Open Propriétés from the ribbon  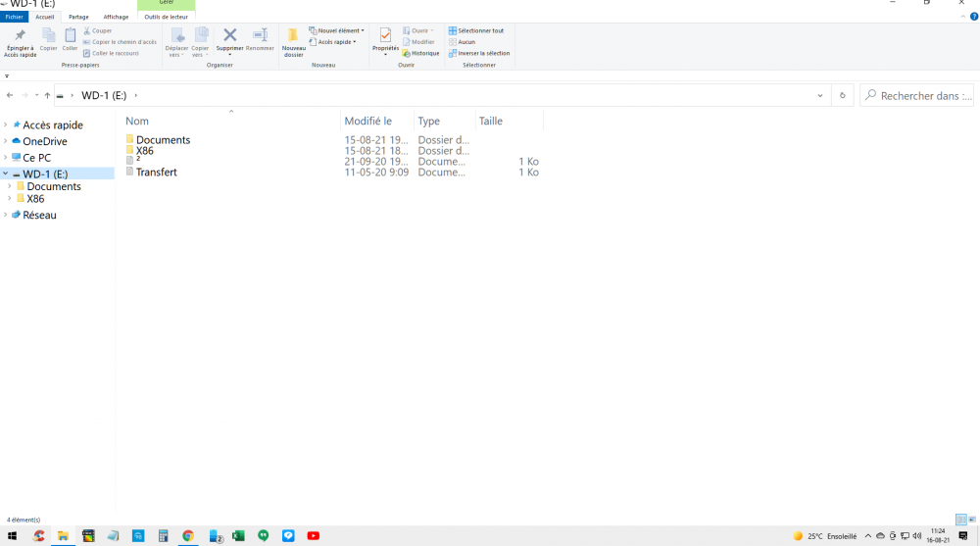[385, 37]
